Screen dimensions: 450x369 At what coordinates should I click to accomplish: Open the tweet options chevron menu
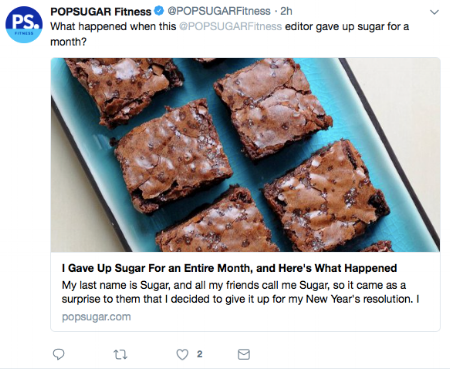(434, 12)
